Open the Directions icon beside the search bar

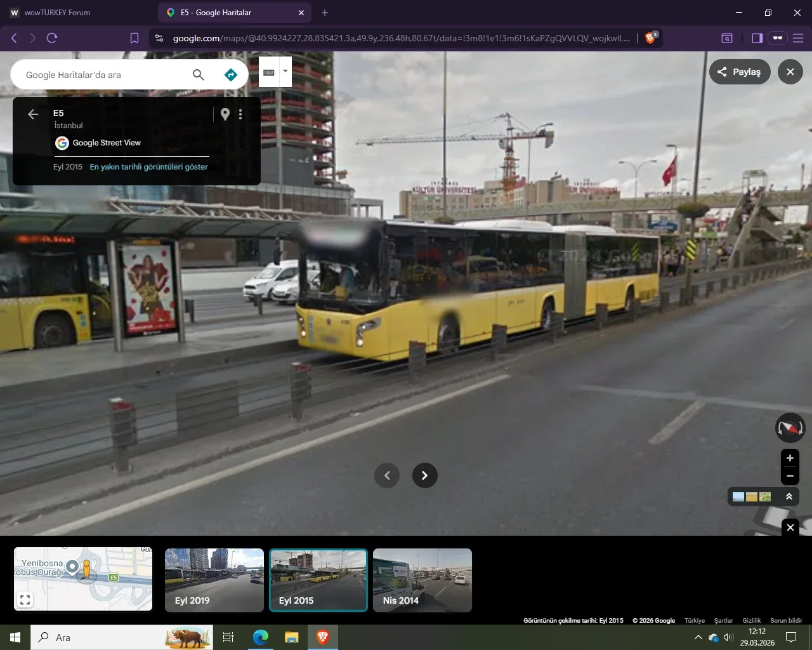230,74
